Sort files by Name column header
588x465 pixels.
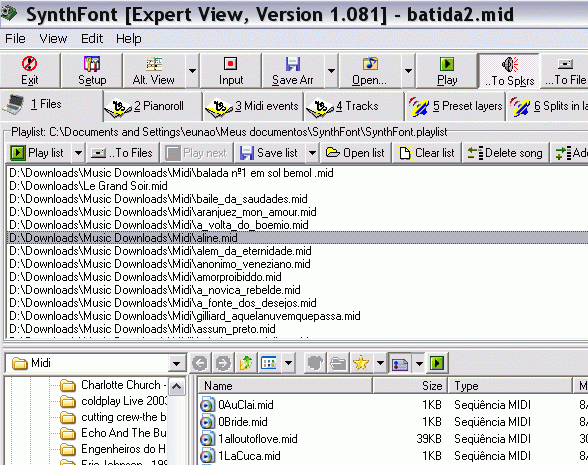pos(285,386)
